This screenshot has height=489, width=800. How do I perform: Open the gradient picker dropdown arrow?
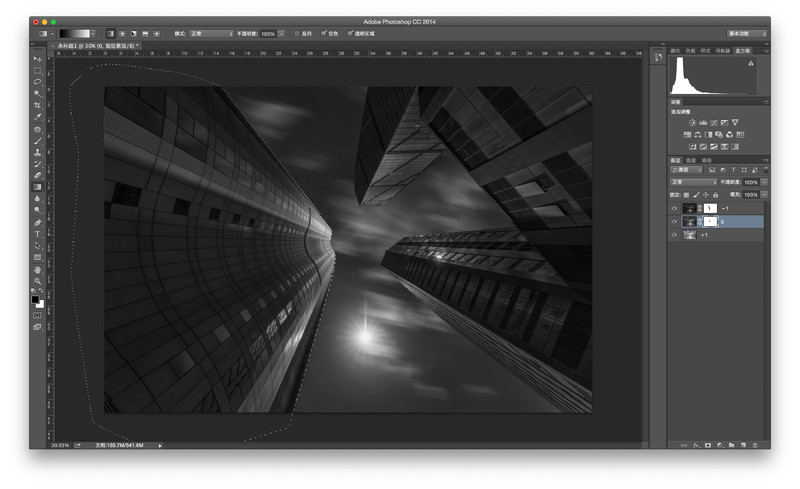93,34
